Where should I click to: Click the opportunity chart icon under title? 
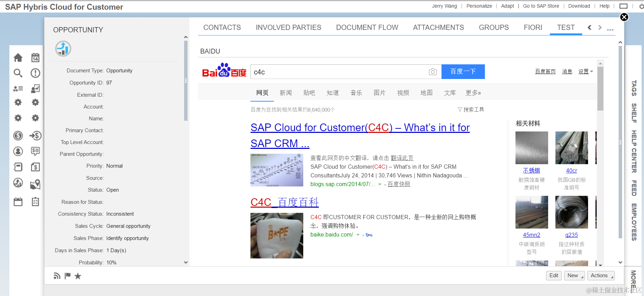[x=63, y=49]
